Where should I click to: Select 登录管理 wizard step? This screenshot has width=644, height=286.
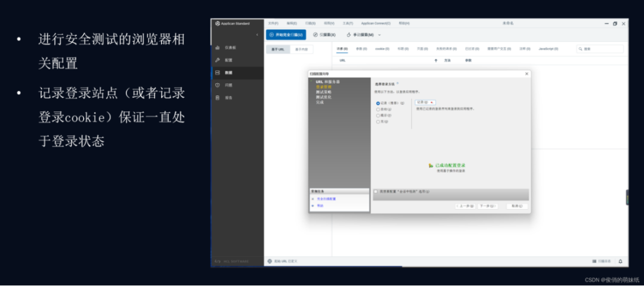click(324, 87)
